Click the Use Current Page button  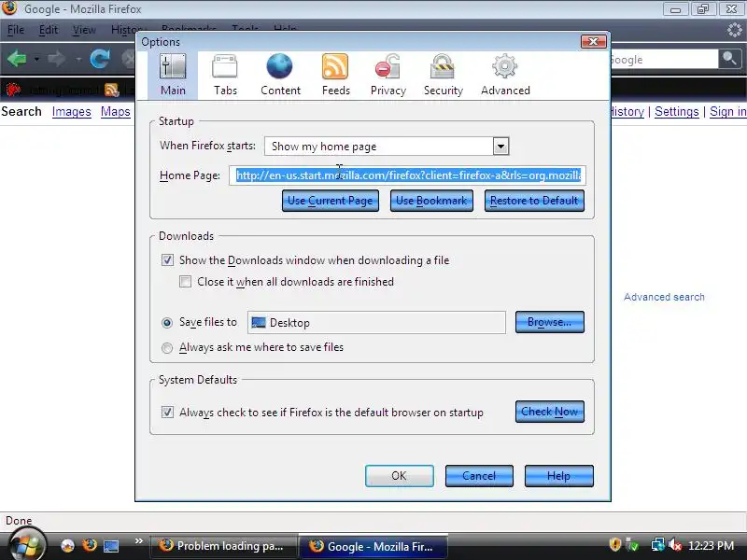pos(331,201)
